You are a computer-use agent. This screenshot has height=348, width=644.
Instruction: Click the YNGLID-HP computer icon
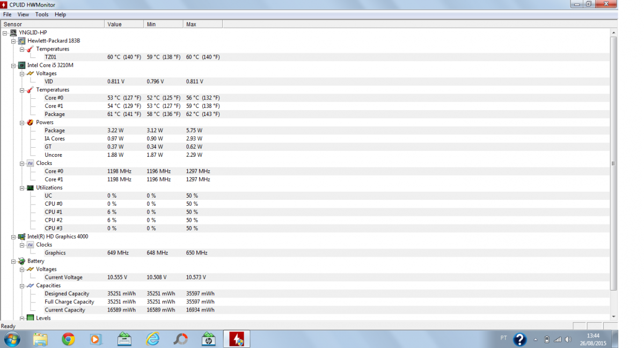[13, 32]
